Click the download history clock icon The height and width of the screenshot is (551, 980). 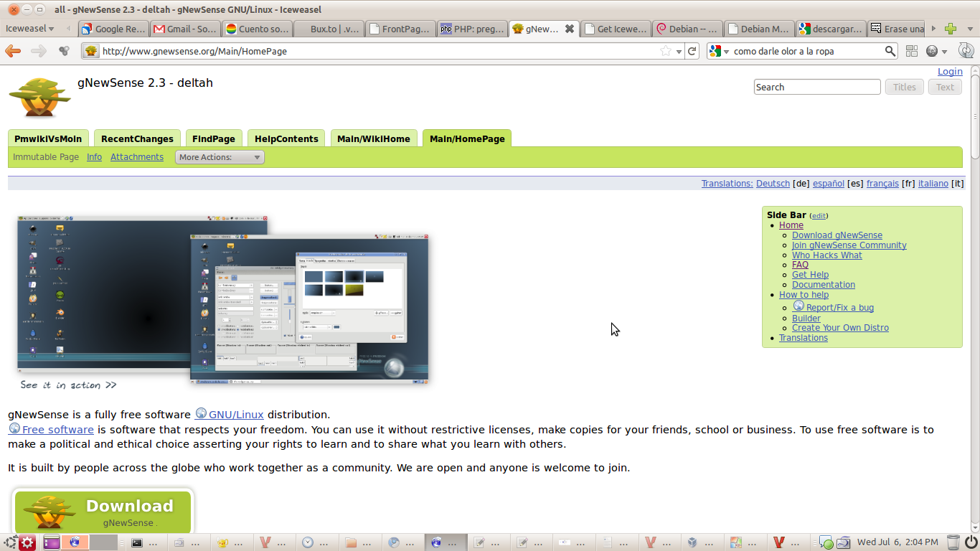966,51
